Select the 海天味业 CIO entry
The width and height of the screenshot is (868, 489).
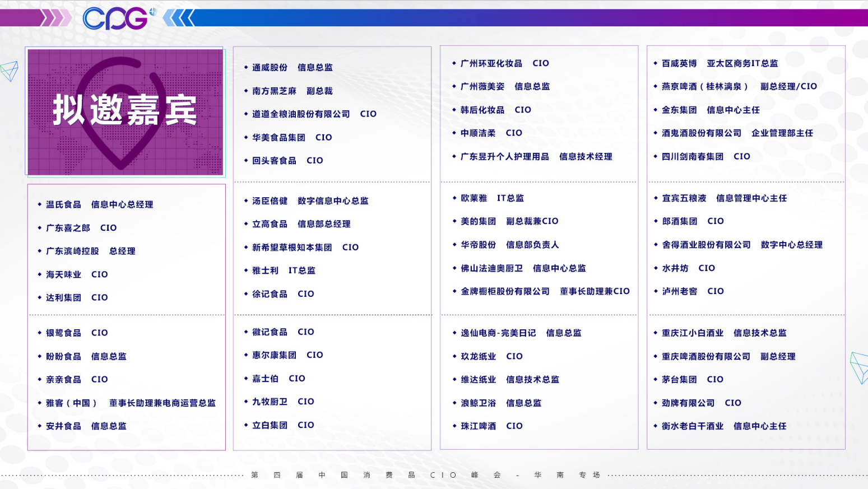click(x=77, y=274)
